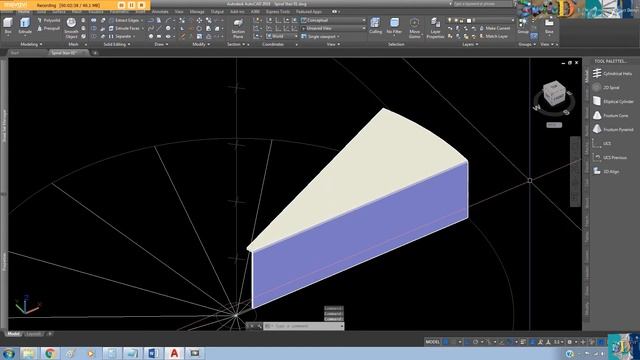Click the 3D Align palette tool
The height and width of the screenshot is (360, 640).
point(606,171)
